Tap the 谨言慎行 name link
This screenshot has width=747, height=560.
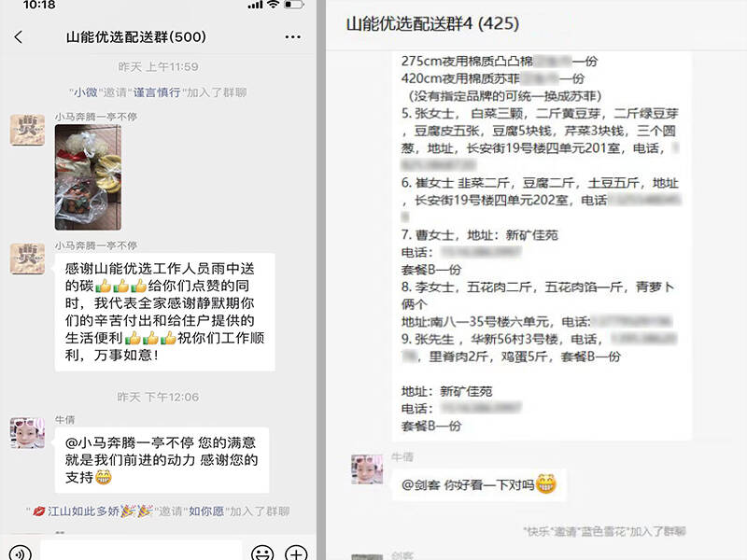coord(157,92)
